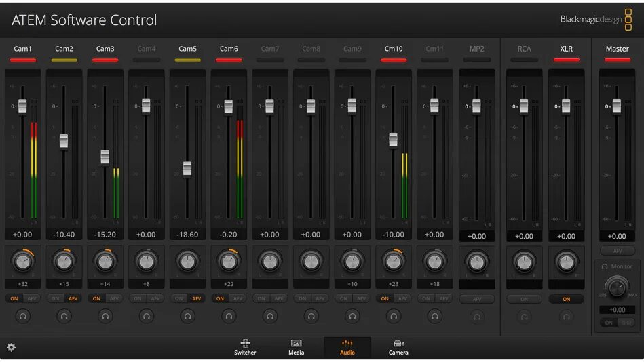Click the Cm10 balance value +23
The width and height of the screenshot is (644, 362).
pos(394,284)
